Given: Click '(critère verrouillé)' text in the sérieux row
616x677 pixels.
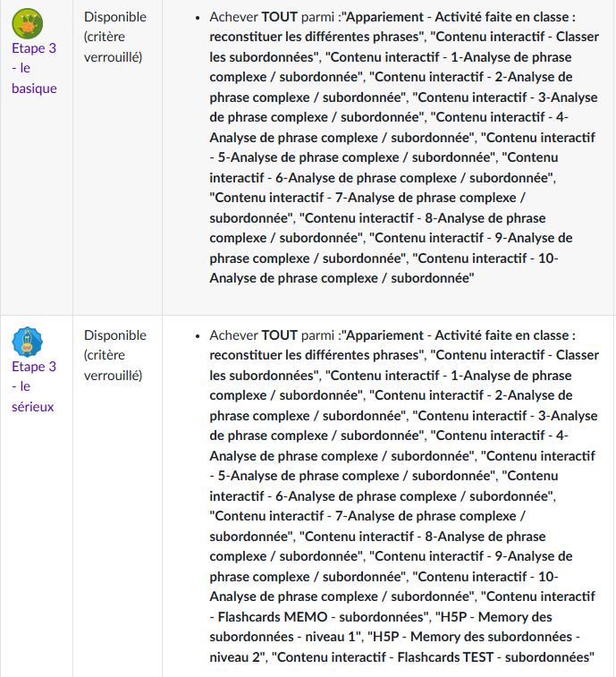Looking at the screenshot, I should (x=114, y=366).
